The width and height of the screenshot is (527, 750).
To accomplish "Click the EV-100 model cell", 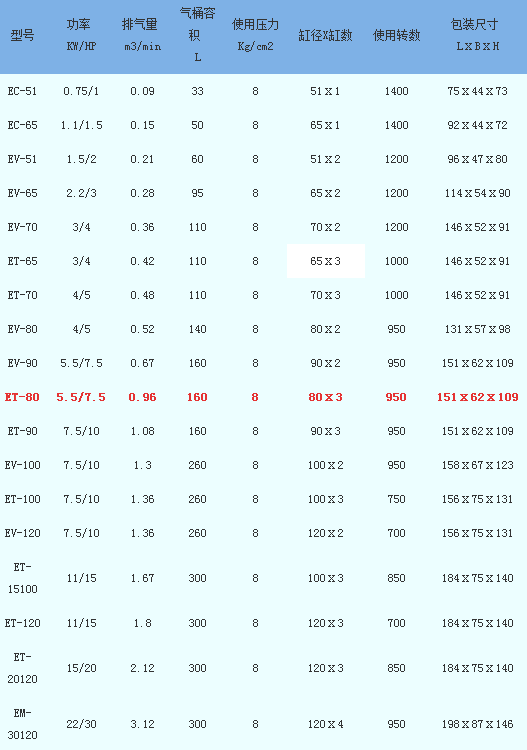I will tap(22, 465).
